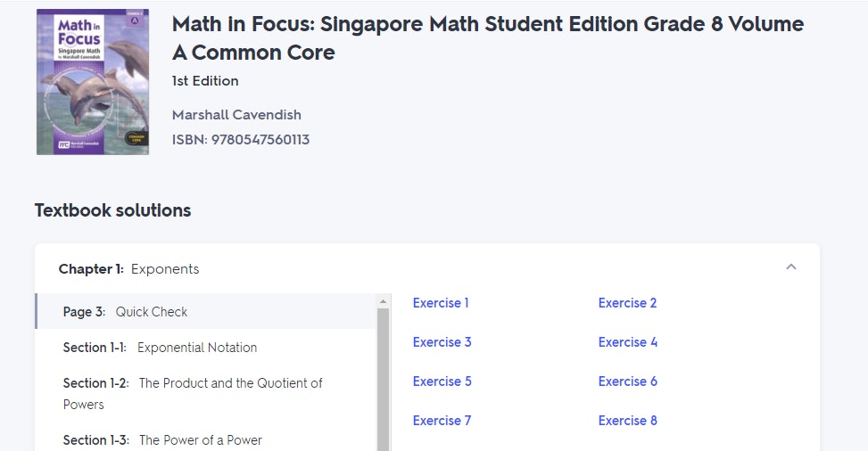The image size is (868, 451).
Task: Open Exercise 2 link
Action: coord(627,303)
